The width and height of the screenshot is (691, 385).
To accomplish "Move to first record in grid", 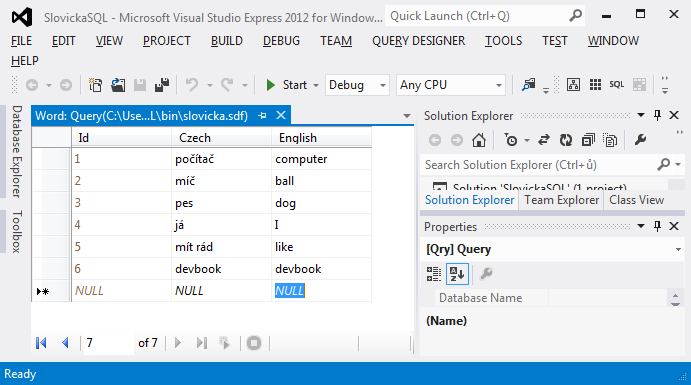I will tap(41, 343).
